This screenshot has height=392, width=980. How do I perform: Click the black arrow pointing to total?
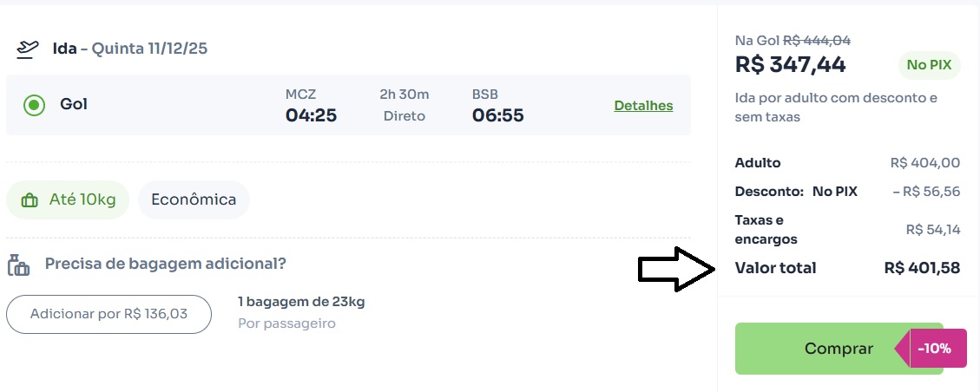tap(676, 270)
